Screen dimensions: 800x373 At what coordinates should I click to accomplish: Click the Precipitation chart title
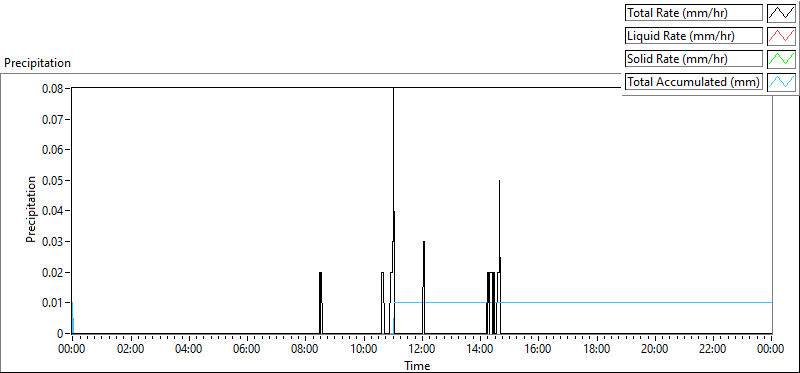pyautogui.click(x=37, y=63)
